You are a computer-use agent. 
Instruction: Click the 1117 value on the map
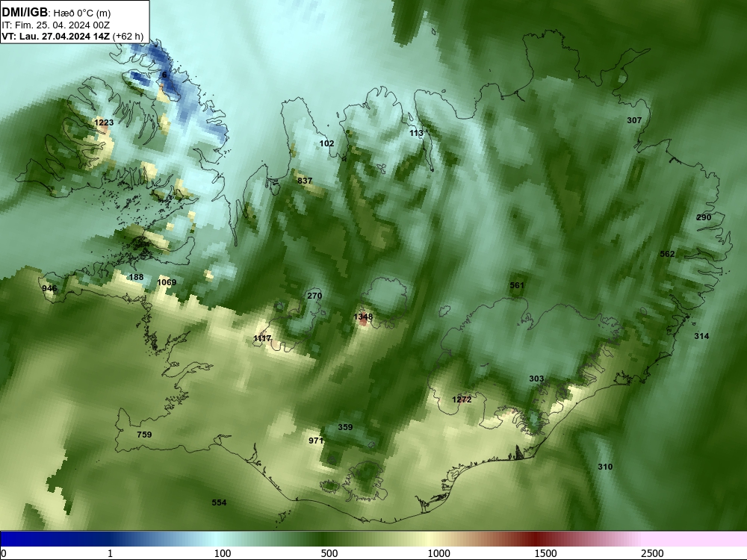(262, 338)
